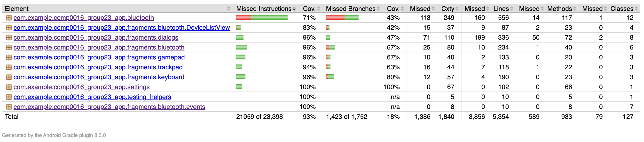The height and width of the screenshot is (142, 644).
Task: Open the fragments.bluetooth package link
Action: 99,47
